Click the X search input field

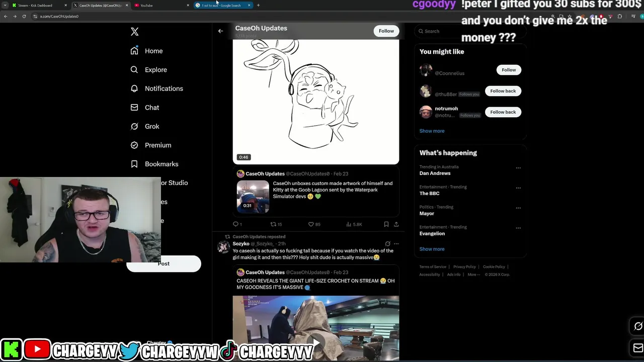[470, 31]
